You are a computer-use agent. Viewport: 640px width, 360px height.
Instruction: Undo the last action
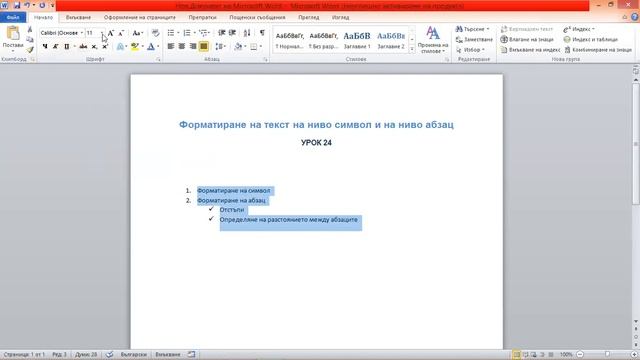(x=27, y=5)
